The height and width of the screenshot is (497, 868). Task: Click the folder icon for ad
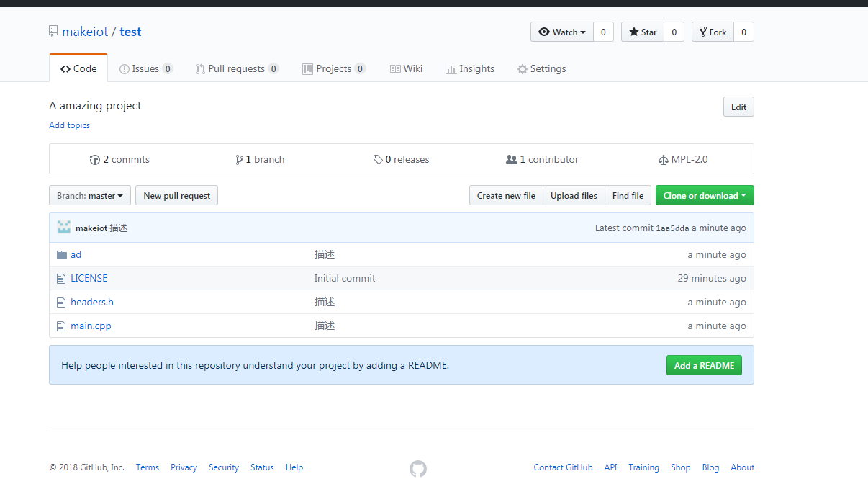click(x=62, y=254)
